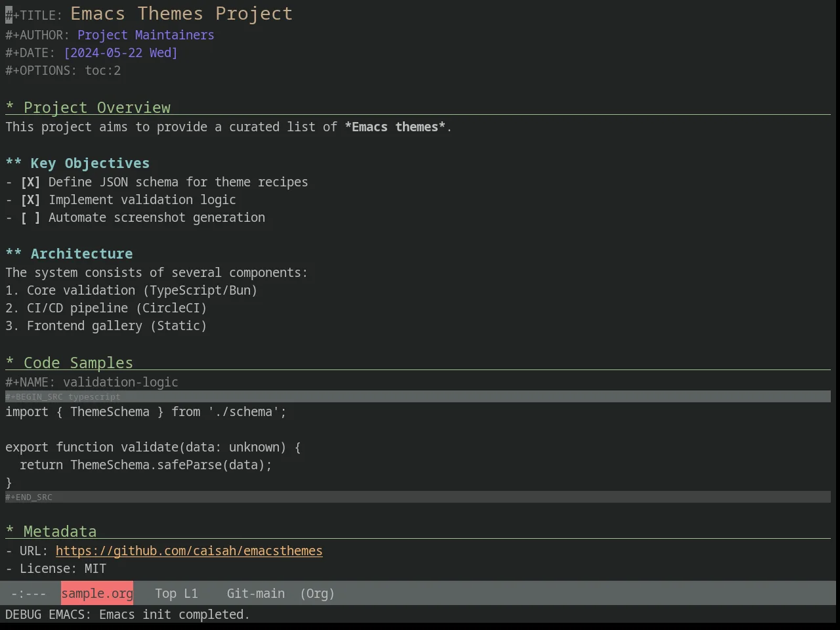Click the 'Emacs Themes Project' title text
Screen dimensions: 840x630
pyautogui.click(x=181, y=14)
